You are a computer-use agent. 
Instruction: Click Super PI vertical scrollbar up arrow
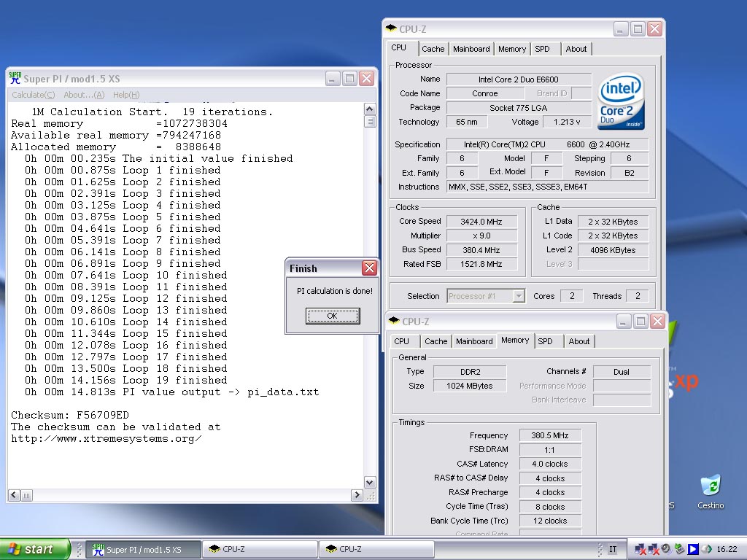click(370, 109)
